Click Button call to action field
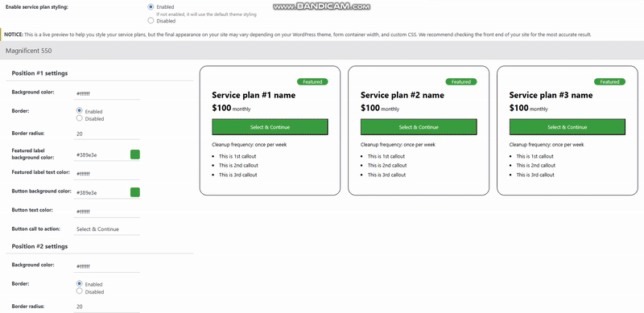This screenshot has width=644, height=313. tap(107, 229)
